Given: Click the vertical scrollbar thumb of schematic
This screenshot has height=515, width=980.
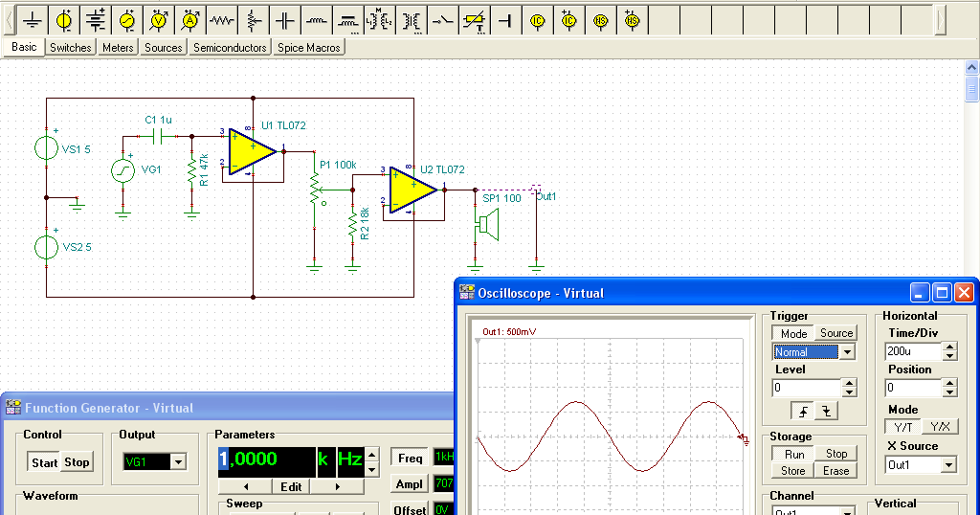Looking at the screenshot, I should pos(971,89).
